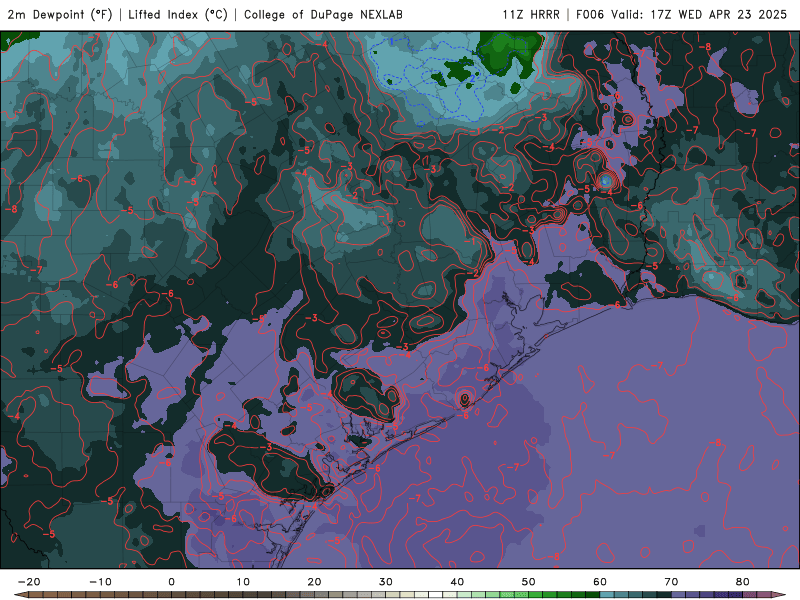Click the -20 label on the color scale
800x600 pixels.
[29, 582]
